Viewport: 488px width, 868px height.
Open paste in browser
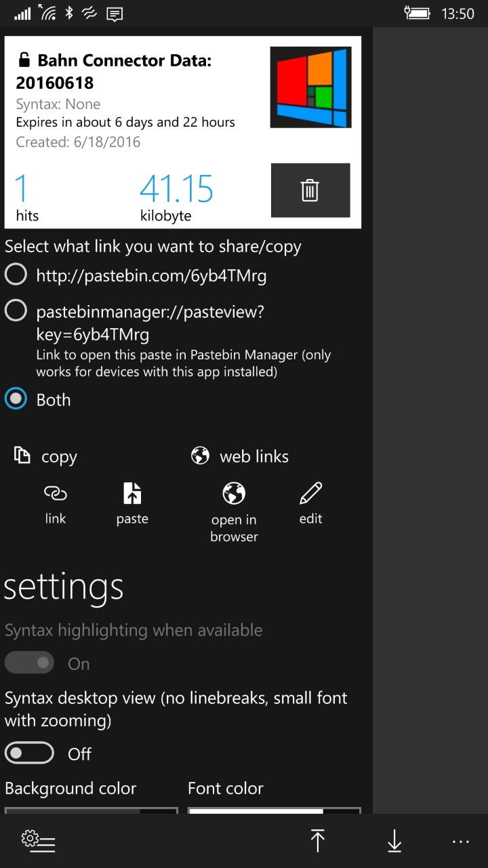[x=234, y=511]
